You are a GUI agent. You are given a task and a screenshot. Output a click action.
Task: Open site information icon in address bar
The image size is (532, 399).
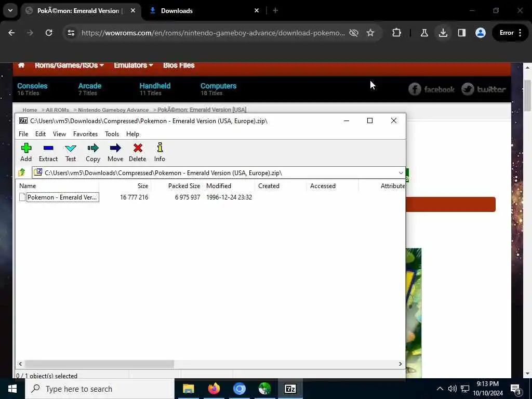(x=71, y=33)
